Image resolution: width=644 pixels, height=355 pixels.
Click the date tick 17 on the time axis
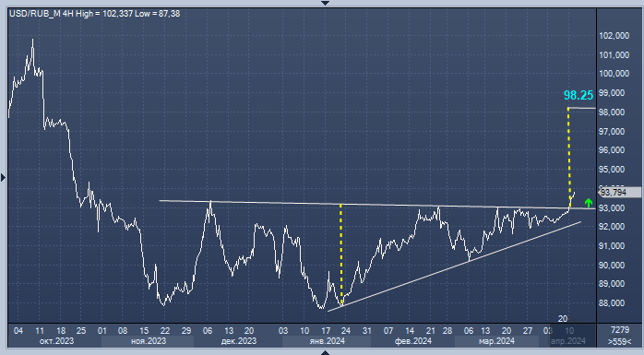[x=326, y=331]
